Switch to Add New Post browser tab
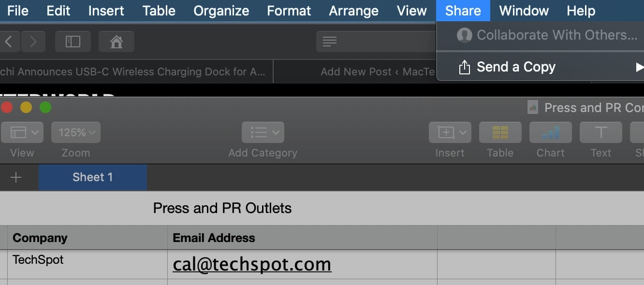This screenshot has width=644, height=285. (x=377, y=72)
